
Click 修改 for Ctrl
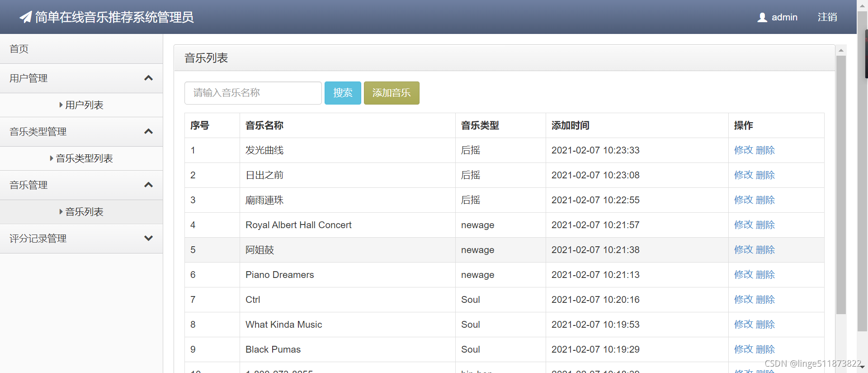(x=744, y=300)
